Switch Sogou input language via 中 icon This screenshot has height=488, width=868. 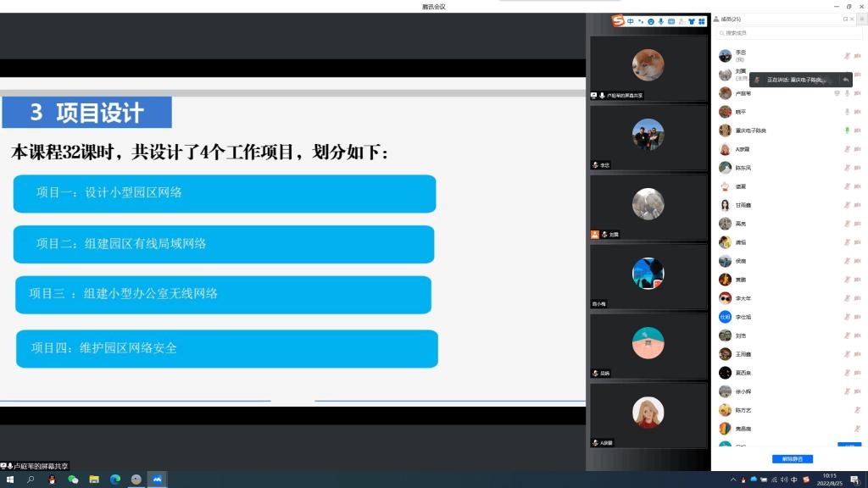click(x=631, y=21)
